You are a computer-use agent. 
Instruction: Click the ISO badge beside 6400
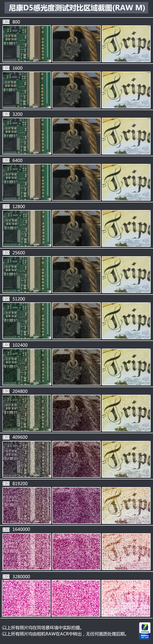[x=6, y=160]
